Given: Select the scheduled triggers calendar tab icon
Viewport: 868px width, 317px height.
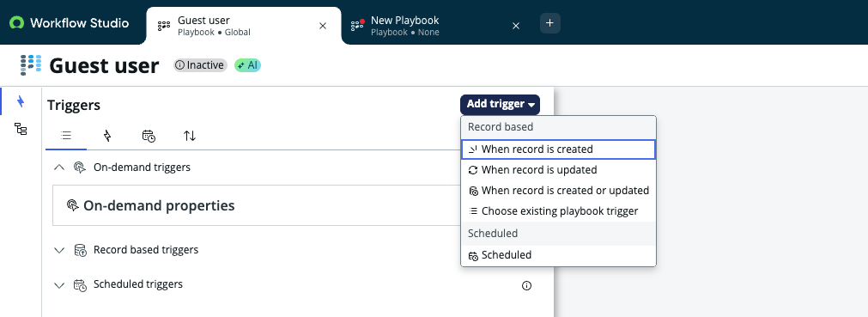Looking at the screenshot, I should [149, 136].
